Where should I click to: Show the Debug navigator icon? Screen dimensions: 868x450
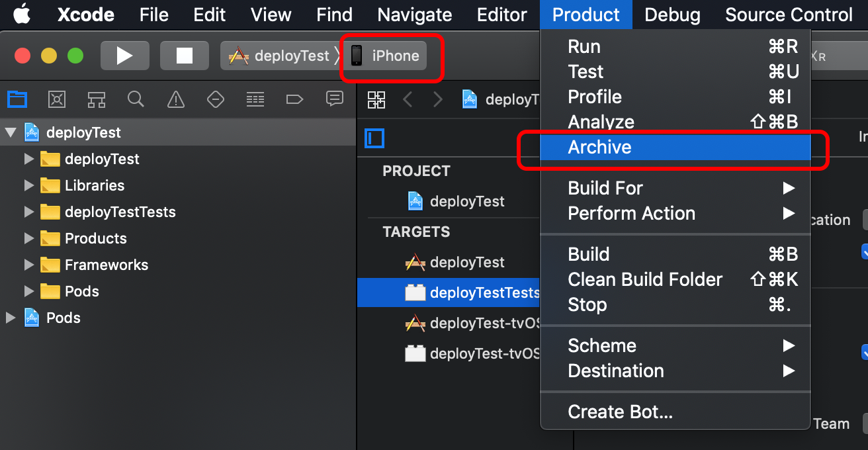tap(255, 99)
